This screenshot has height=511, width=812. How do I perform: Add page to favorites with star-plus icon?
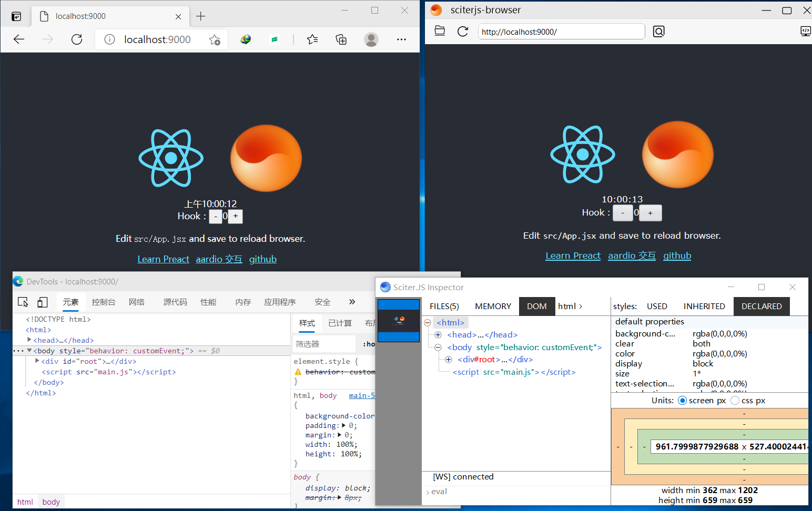pyautogui.click(x=215, y=39)
